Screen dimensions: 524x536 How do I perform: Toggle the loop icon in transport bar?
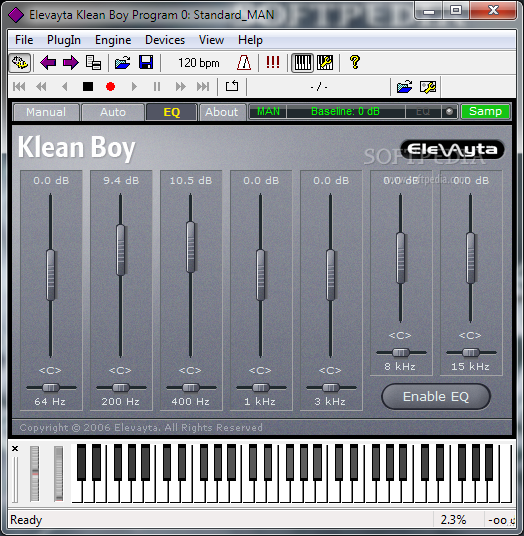[x=232, y=86]
